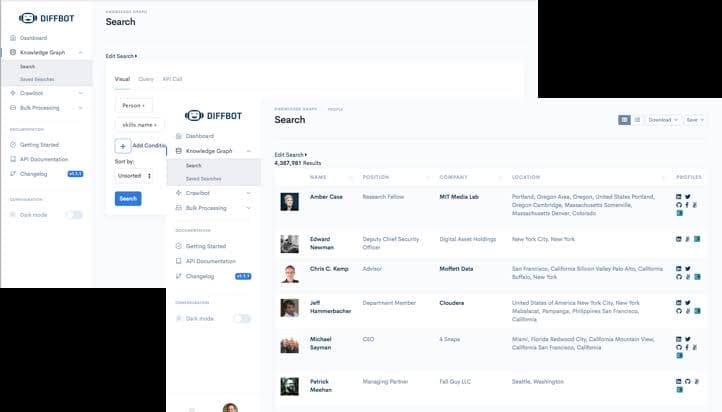Open Amber Case's Twitter profile icon
Viewport: 722px width, 412px height.
688,197
